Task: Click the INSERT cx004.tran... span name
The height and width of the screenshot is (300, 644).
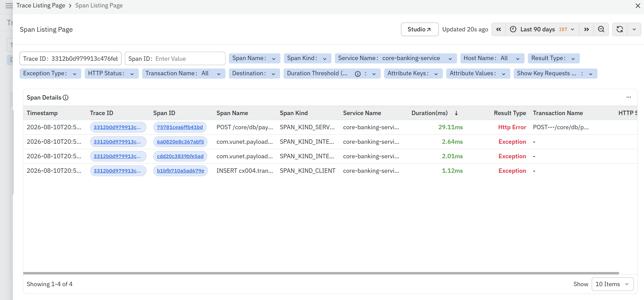Action: point(245,171)
